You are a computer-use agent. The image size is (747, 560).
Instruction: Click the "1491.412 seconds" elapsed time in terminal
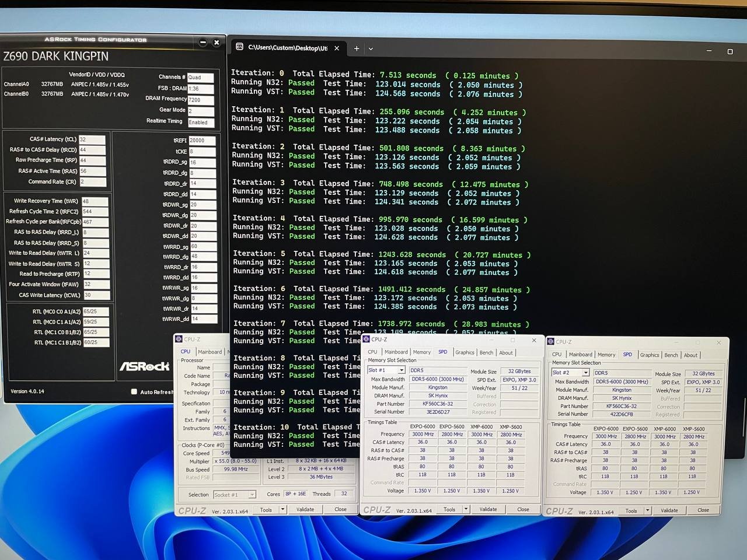[411, 289]
